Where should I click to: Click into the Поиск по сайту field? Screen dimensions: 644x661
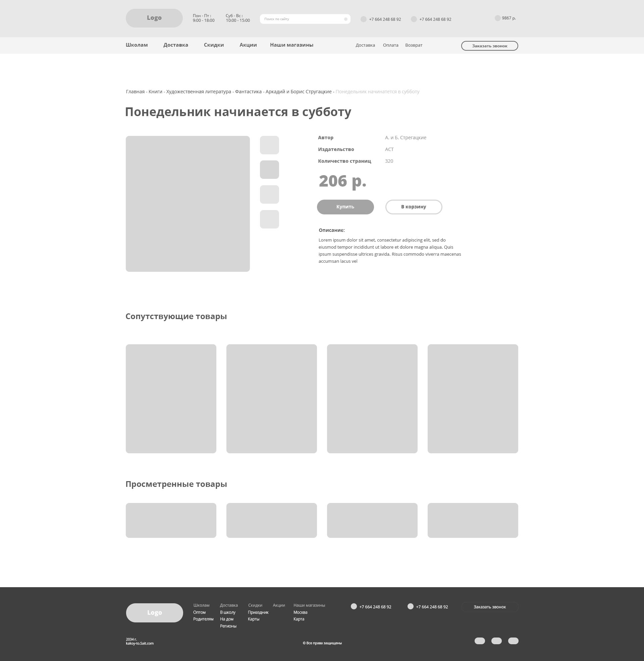tap(301, 19)
